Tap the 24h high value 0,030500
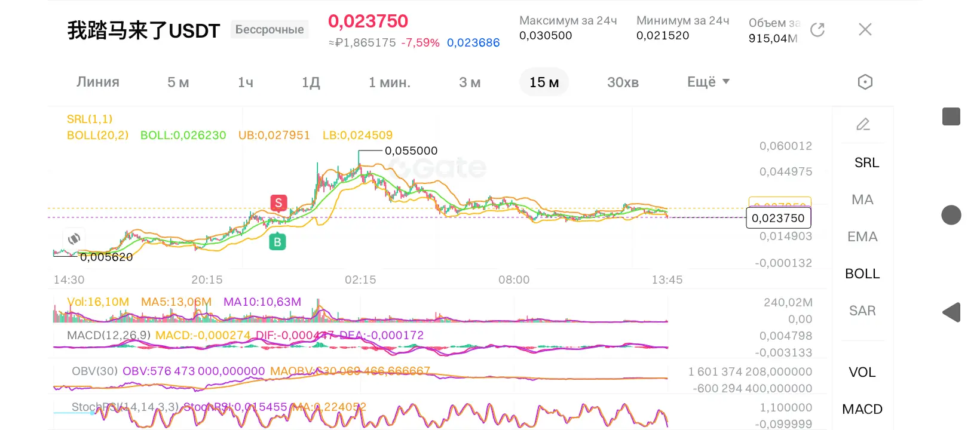This screenshot has height=430, width=980. 546,35
